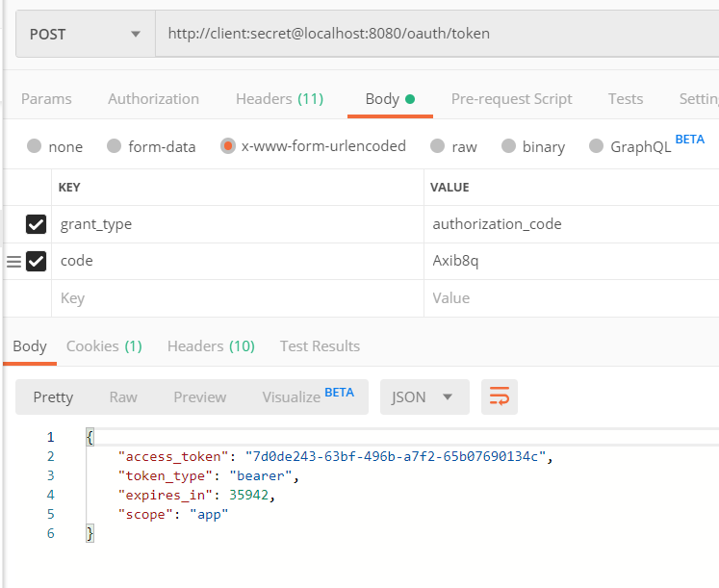Go to the Pre-request Script tab
The height and width of the screenshot is (588, 719).
pyautogui.click(x=511, y=98)
